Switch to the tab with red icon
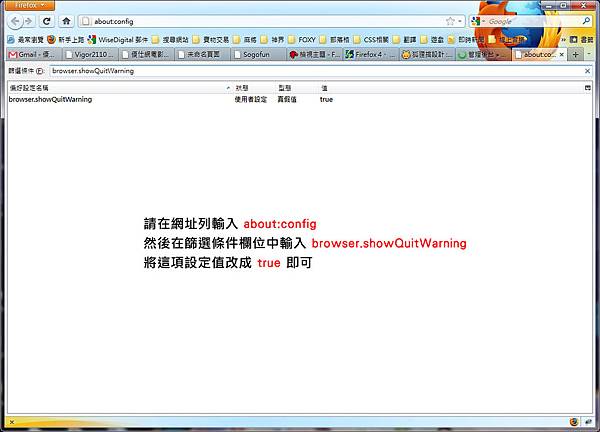Image resolution: width=600 pixels, height=432 pixels. (314, 55)
